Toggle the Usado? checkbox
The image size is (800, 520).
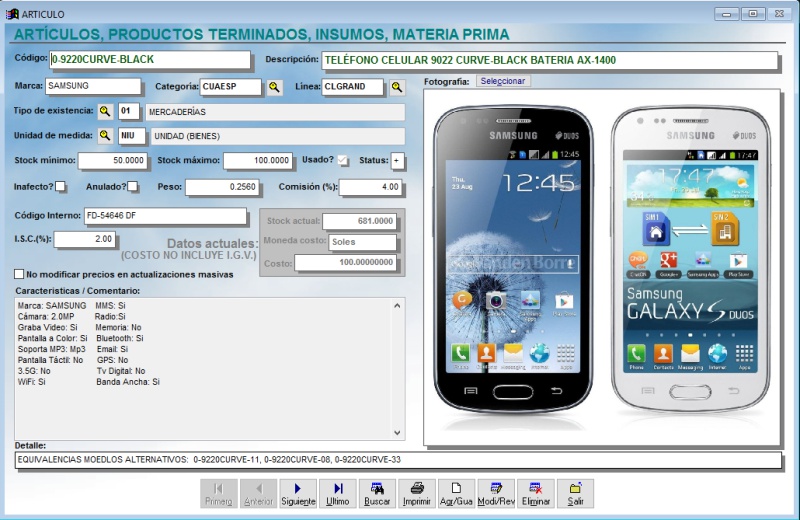click(x=343, y=160)
